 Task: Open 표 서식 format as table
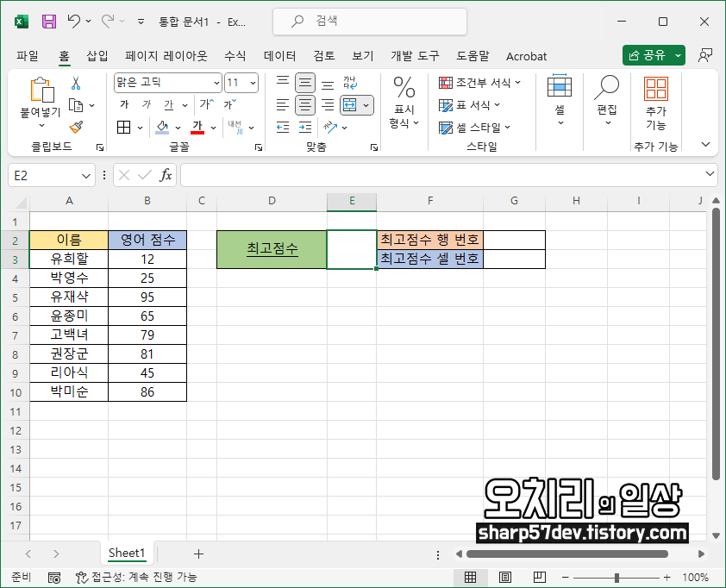pos(470,105)
